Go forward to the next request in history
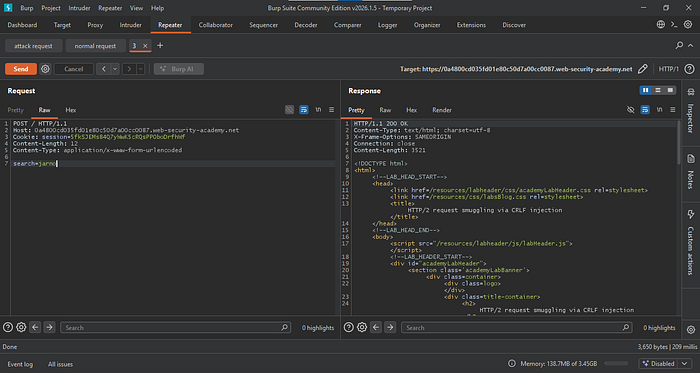Image resolution: width=700 pixels, height=373 pixels. click(129, 69)
